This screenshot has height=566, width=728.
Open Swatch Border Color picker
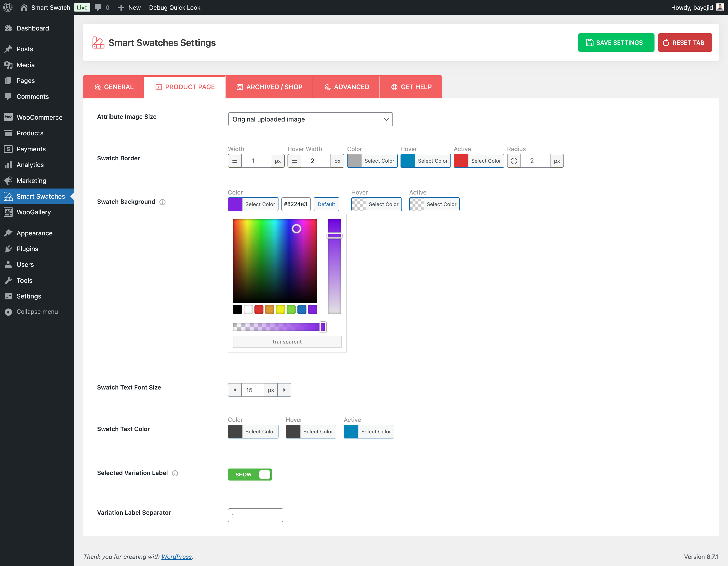point(372,161)
